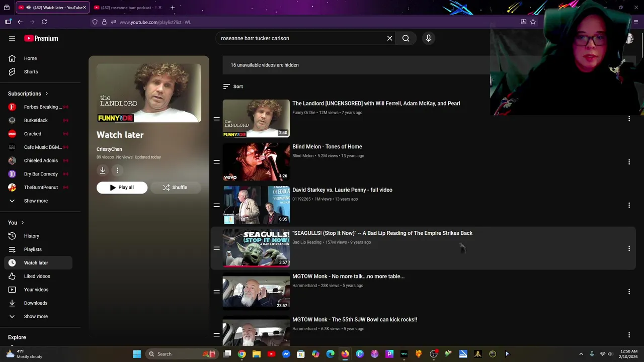Open the CrisstyChan channel link
644x362 pixels.
click(x=109, y=149)
